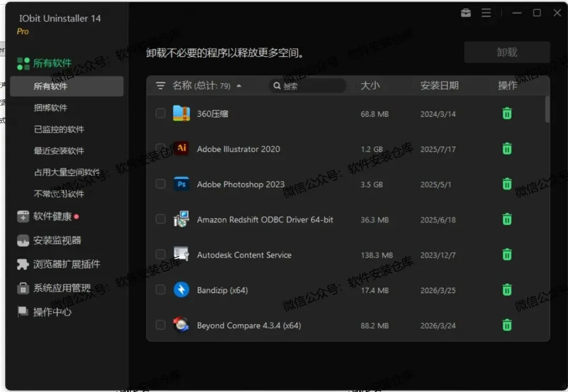Click the Amazon Redshift ODBC Driver icon
Image resolution: width=568 pixels, height=392 pixels.
(x=181, y=219)
